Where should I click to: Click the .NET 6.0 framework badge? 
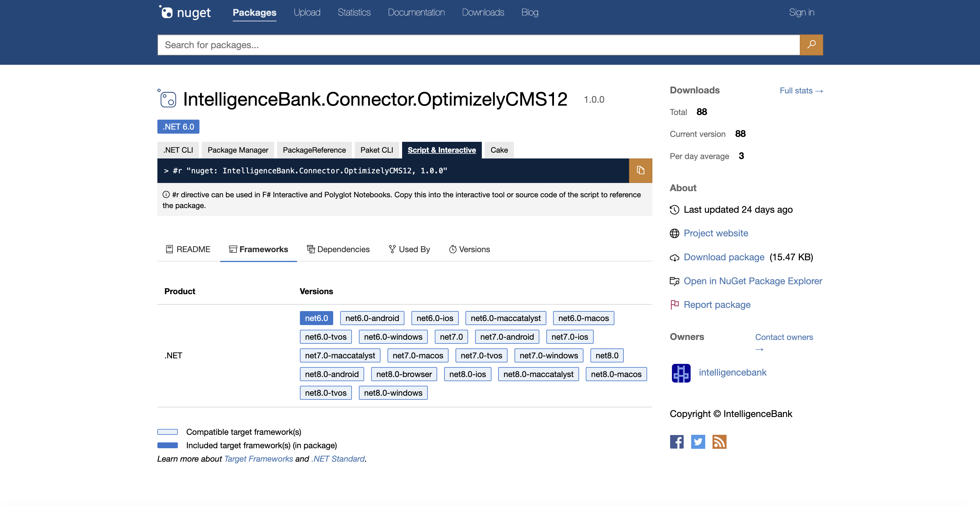click(x=178, y=127)
